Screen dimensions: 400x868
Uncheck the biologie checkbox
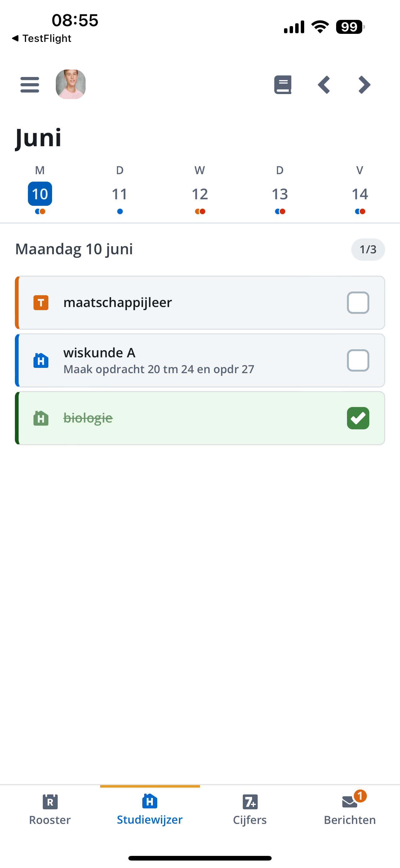click(x=358, y=418)
